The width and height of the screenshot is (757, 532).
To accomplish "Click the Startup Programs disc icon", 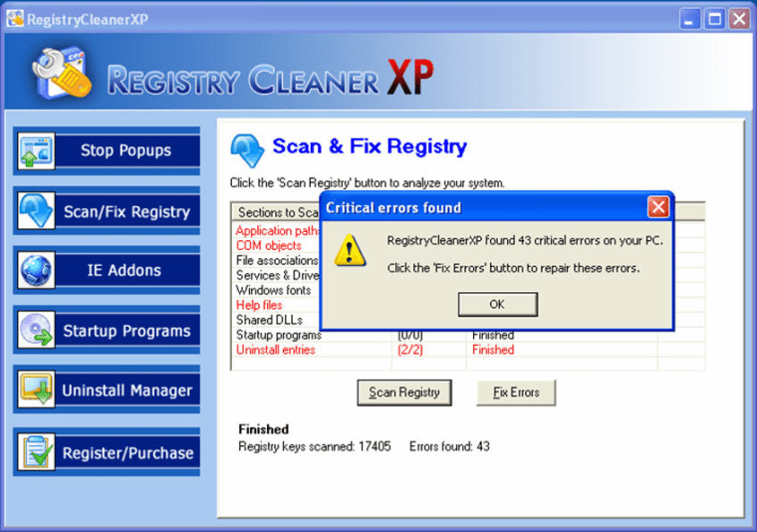I will (36, 330).
